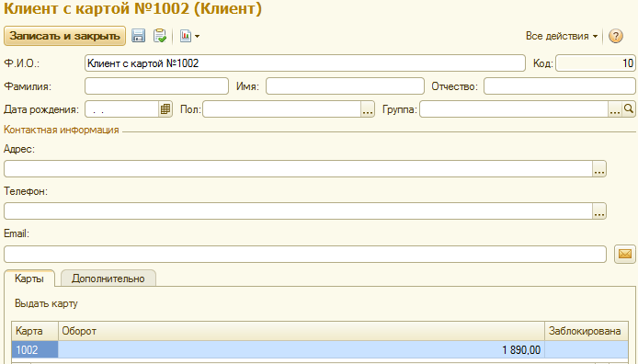Switch to the Дополнительно tab

click(108, 279)
